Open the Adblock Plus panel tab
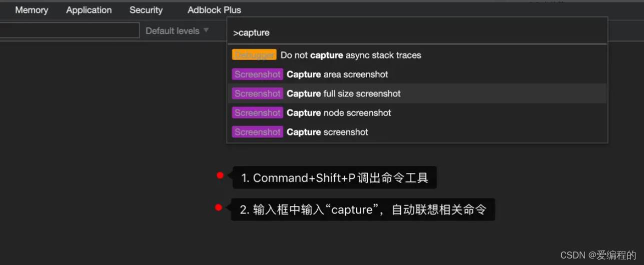 coord(214,10)
